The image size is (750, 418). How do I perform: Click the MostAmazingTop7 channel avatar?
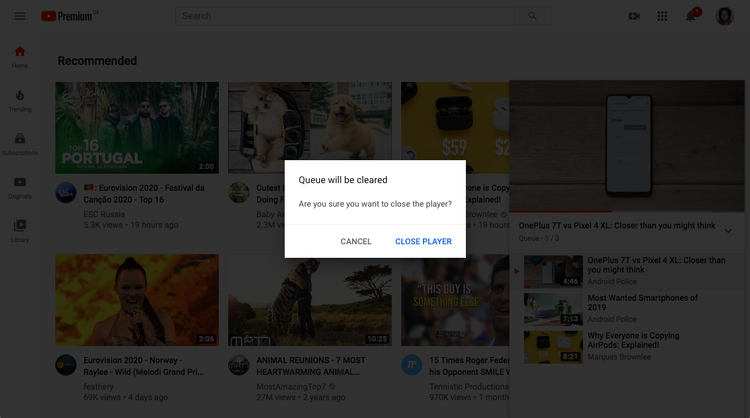(239, 365)
